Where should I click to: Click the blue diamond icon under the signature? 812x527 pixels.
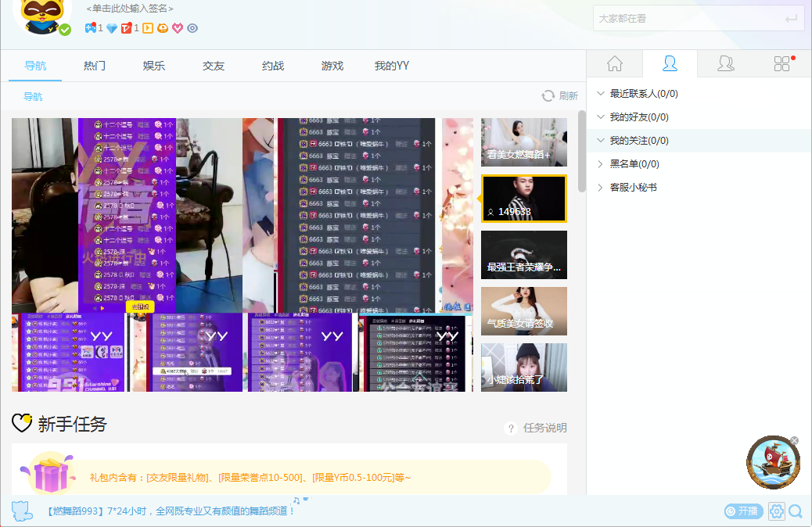pos(110,27)
